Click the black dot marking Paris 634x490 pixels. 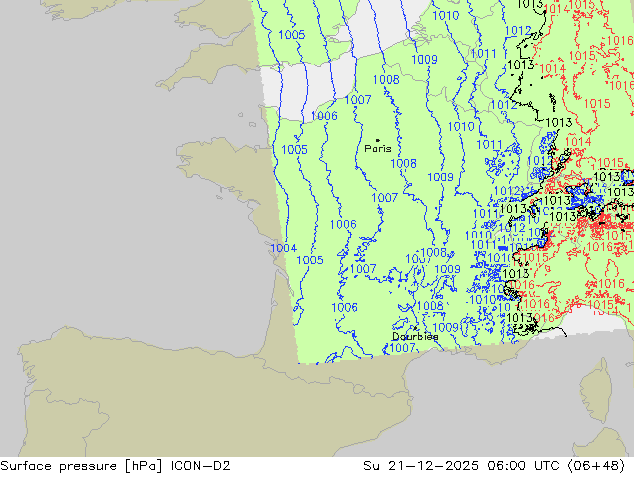pyautogui.click(x=378, y=140)
